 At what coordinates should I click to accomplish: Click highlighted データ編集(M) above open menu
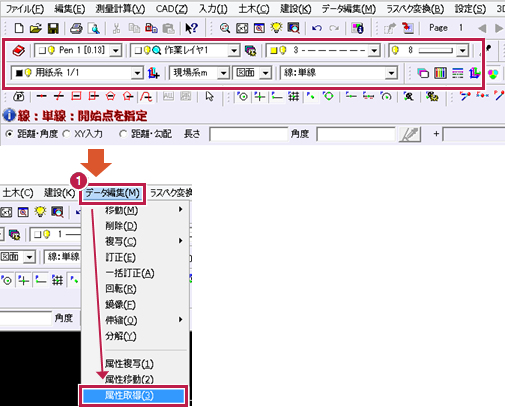(x=113, y=193)
